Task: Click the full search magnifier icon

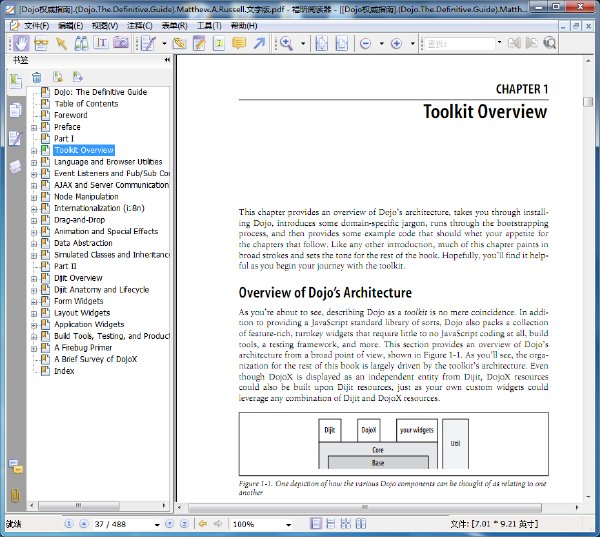Action: tap(550, 43)
